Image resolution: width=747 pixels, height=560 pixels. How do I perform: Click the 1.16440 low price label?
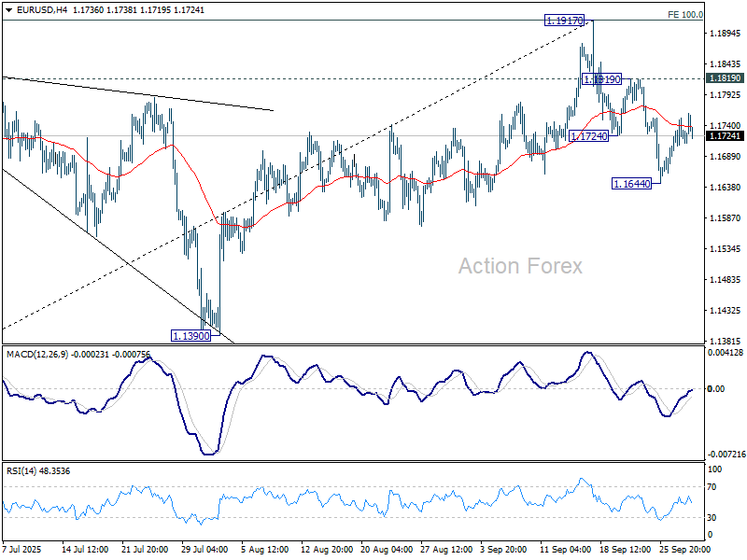631,184
